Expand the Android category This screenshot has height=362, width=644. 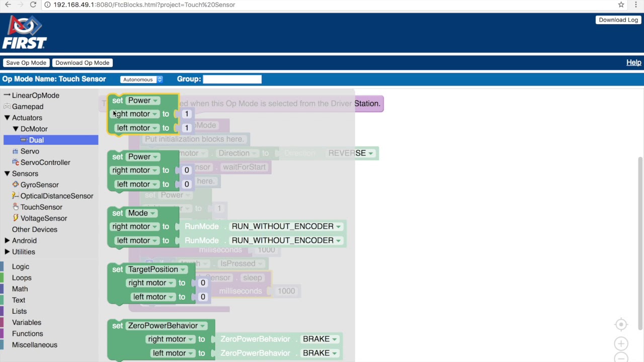click(7, 241)
